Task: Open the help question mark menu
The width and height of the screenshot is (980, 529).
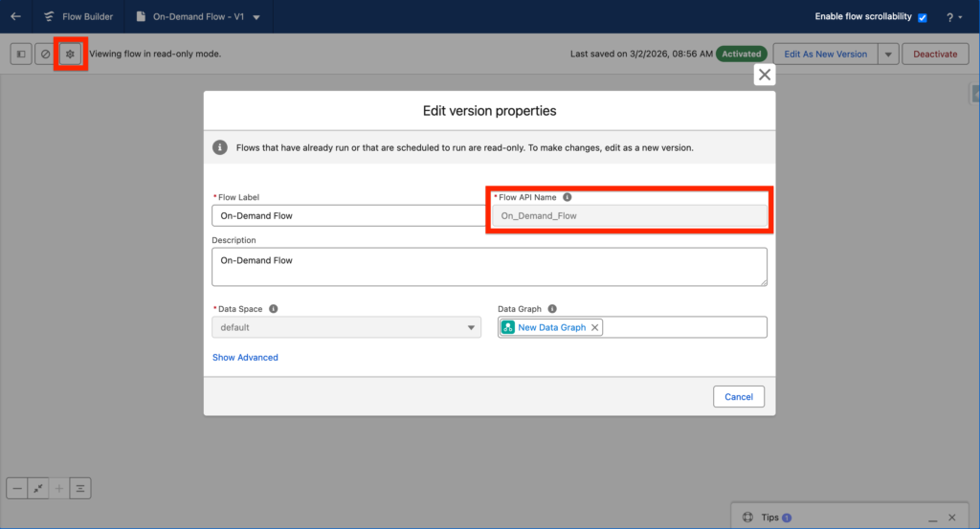Action: coord(954,17)
